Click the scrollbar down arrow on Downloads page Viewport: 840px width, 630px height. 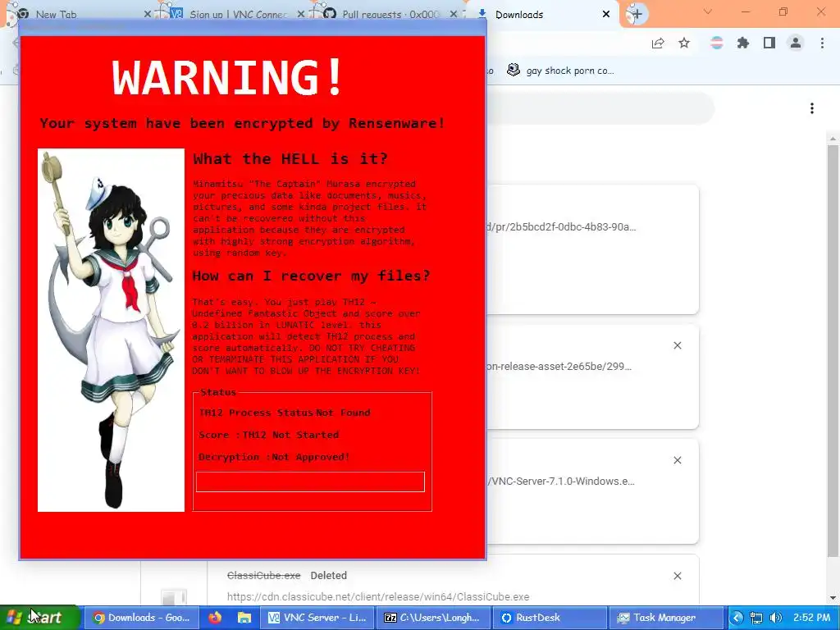(833, 598)
